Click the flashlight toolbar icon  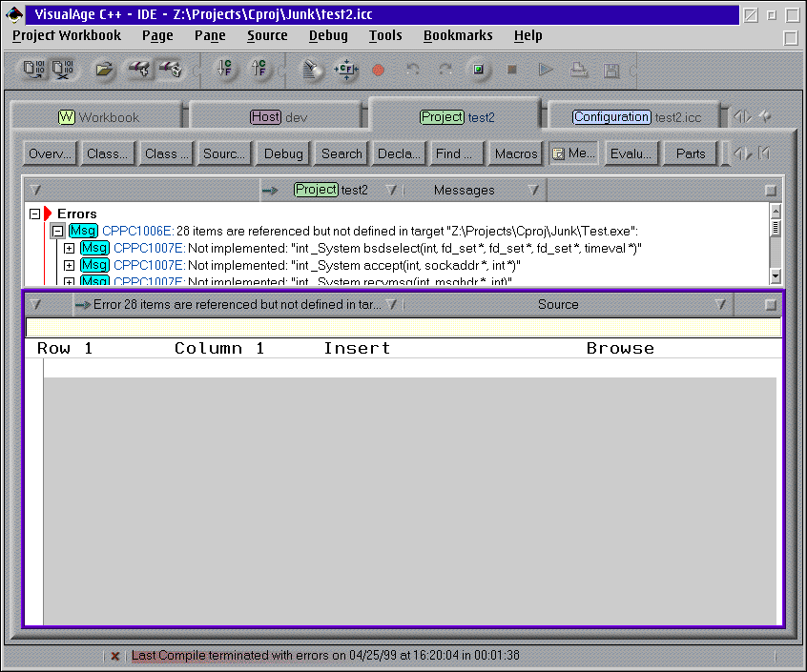click(x=312, y=70)
